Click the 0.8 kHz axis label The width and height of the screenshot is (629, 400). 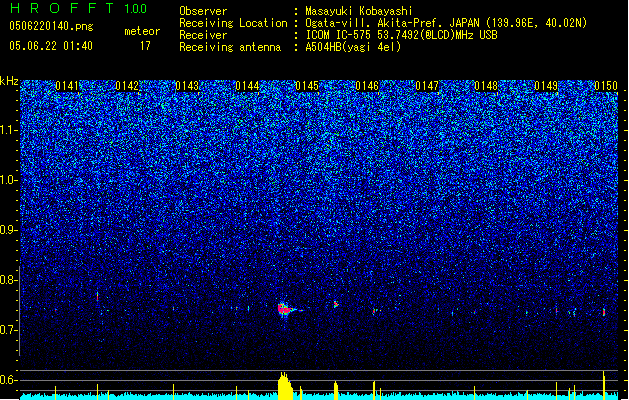[8, 280]
